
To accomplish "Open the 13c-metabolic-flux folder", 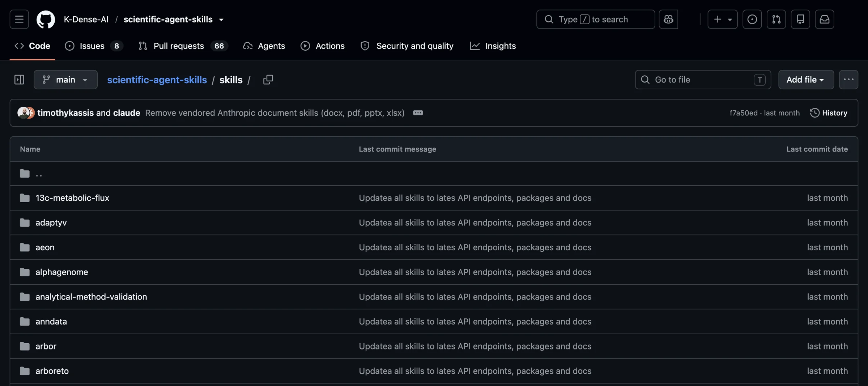I will coord(72,198).
